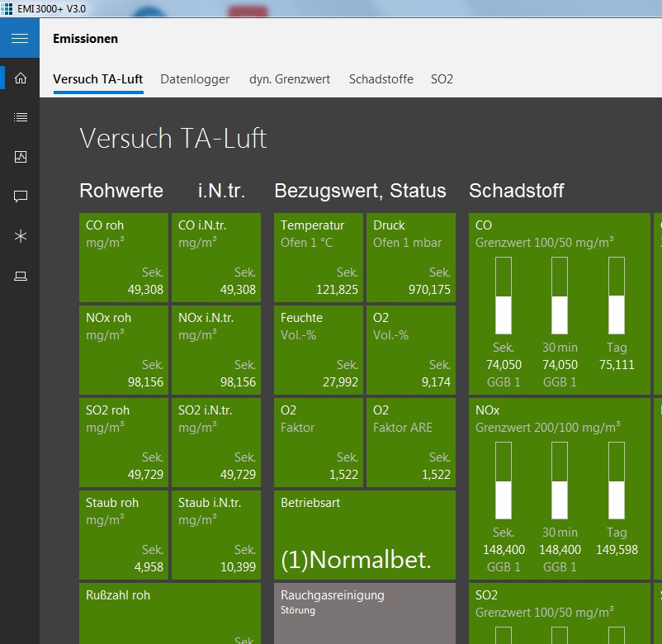
Task: Open the laptop system sidebar icon
Action: click(x=21, y=277)
